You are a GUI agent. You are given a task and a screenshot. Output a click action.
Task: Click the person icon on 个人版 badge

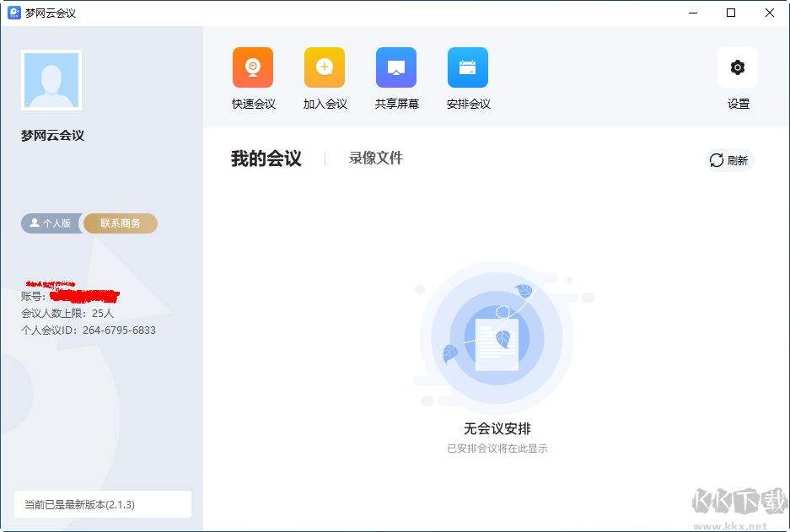pos(35,223)
